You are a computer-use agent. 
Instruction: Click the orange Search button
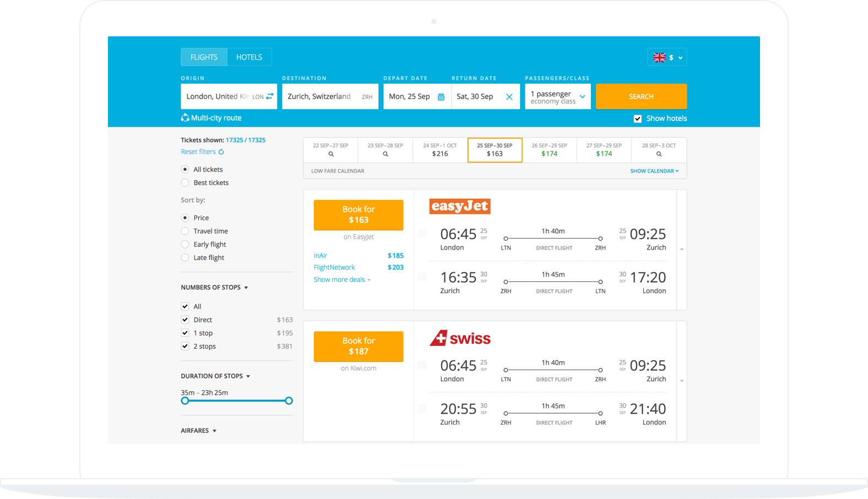pyautogui.click(x=641, y=97)
